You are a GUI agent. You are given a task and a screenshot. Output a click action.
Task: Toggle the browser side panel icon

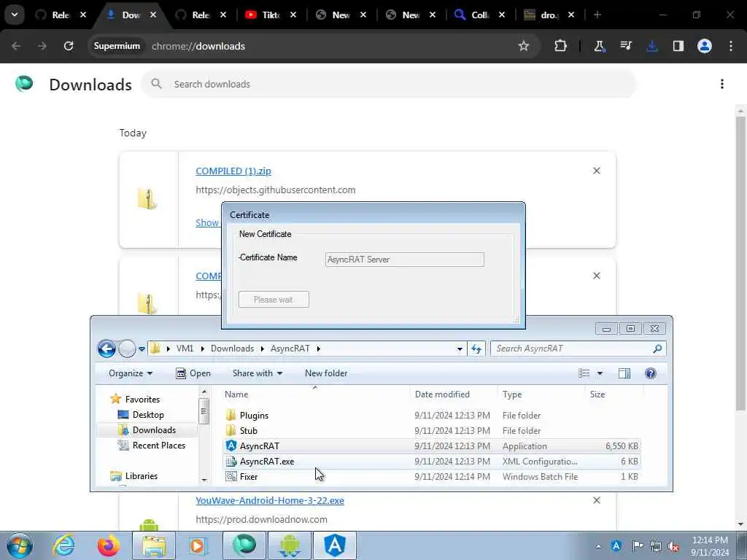pyautogui.click(x=678, y=46)
